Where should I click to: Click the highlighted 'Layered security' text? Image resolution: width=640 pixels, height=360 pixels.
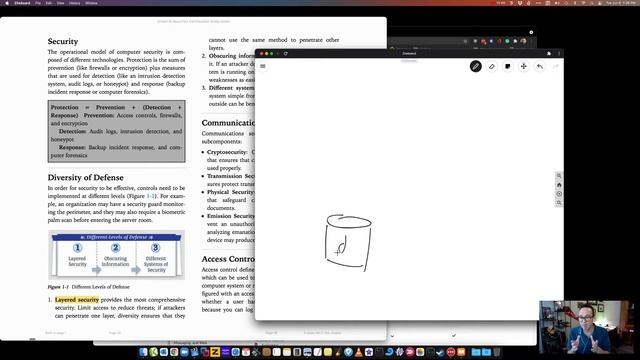click(x=77, y=300)
